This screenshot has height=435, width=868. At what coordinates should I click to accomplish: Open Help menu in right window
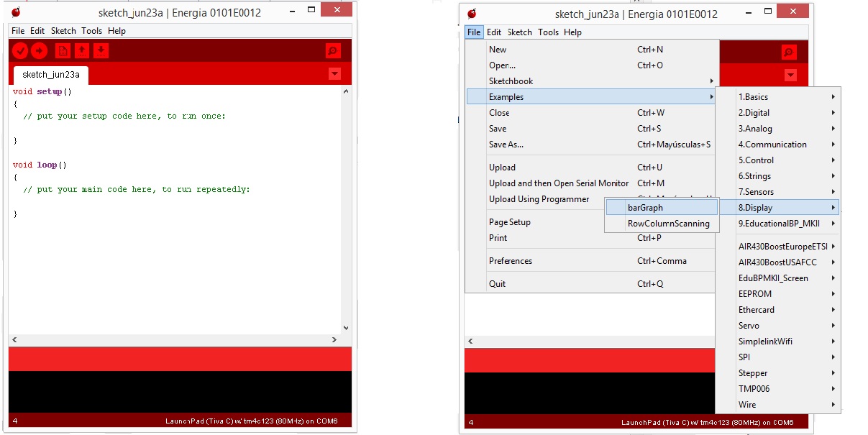click(572, 32)
